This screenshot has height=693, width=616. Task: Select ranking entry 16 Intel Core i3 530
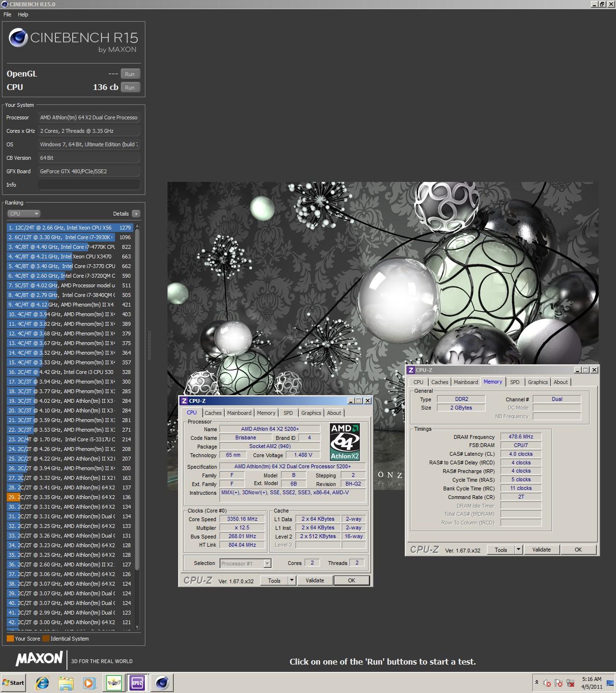70,372
